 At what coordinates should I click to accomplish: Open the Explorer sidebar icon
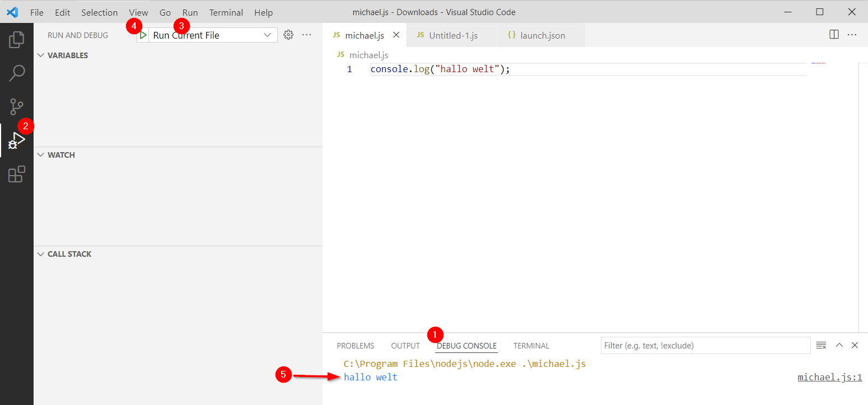tap(17, 39)
